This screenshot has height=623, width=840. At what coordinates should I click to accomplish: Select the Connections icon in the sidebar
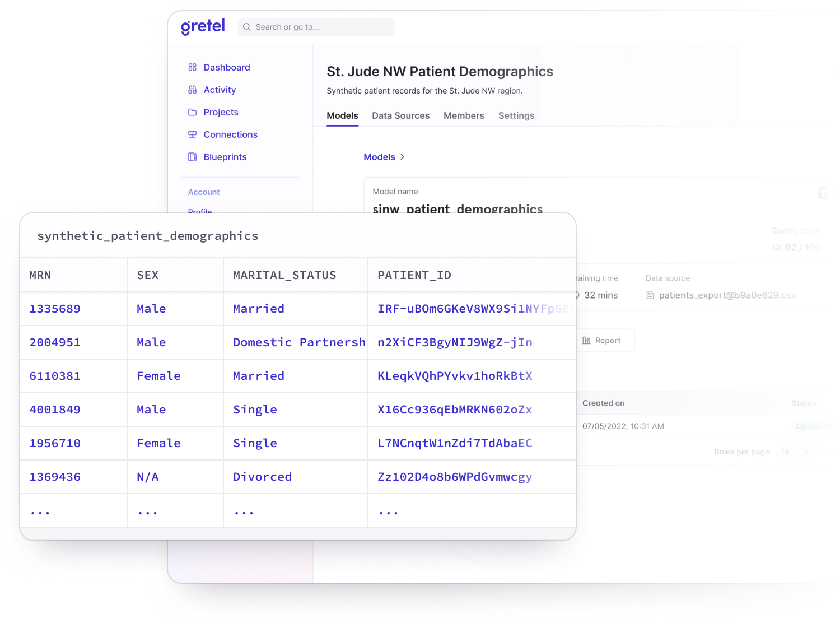tap(193, 134)
